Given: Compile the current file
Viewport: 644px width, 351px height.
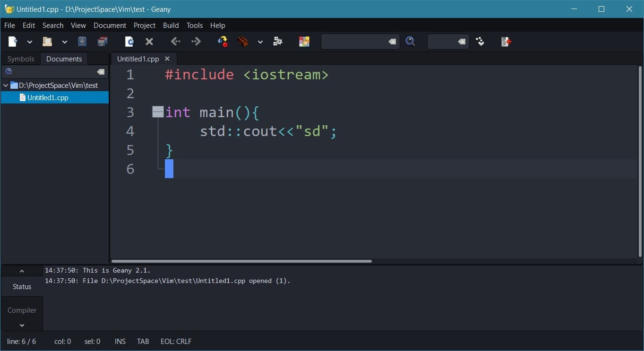Looking at the screenshot, I should coord(223,42).
